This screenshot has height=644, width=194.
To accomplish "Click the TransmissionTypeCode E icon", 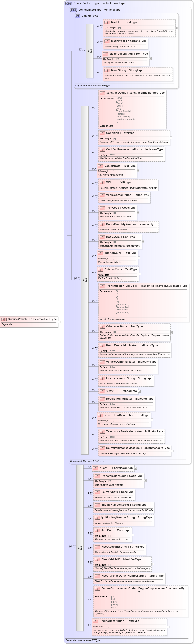I will point(102,286).
